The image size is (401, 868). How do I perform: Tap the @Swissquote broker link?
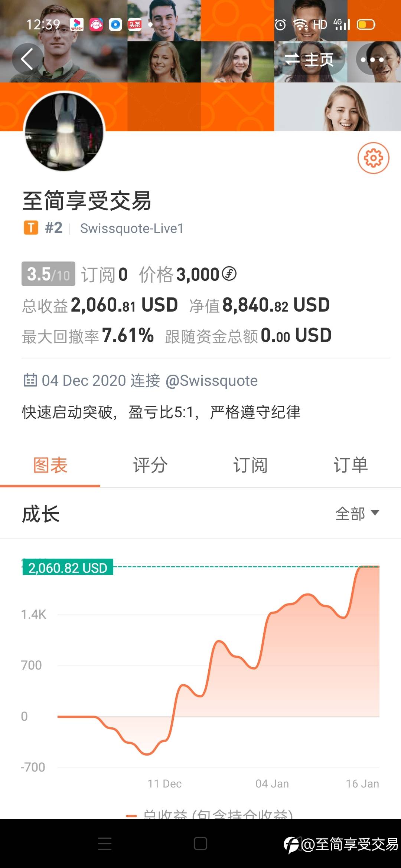(211, 381)
